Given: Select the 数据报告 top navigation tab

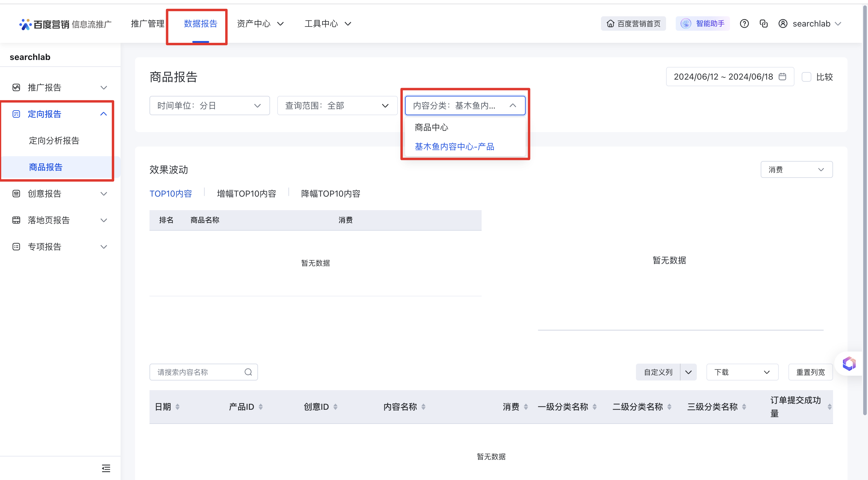Looking at the screenshot, I should (200, 24).
